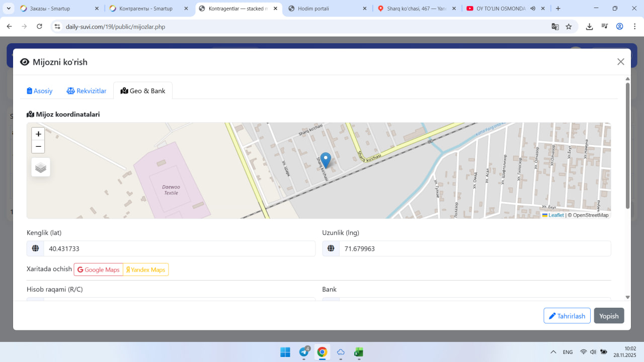Screen dimensions: 644x362
Task: Open the map layers control
Action: 41,167
